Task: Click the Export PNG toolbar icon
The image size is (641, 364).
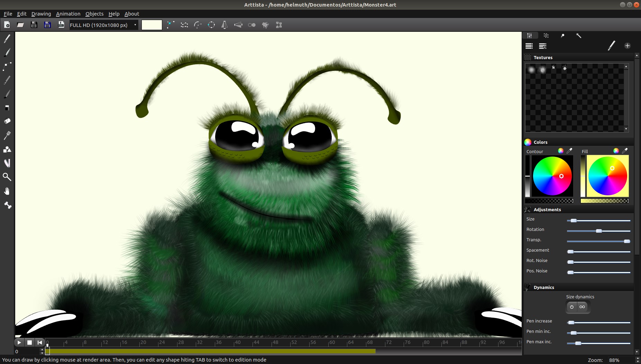Action: [61, 25]
